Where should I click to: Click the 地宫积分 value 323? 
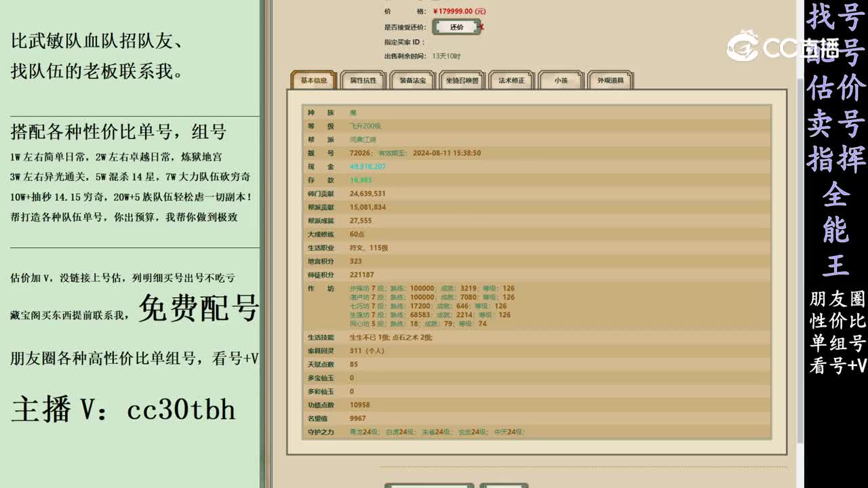point(355,262)
